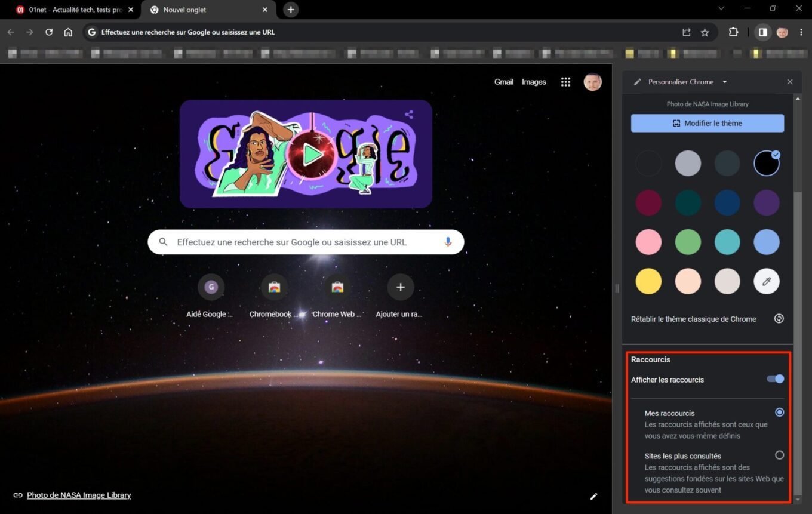812x514 pixels.
Task: Open Photo de NASA Image Library link
Action: click(x=79, y=495)
